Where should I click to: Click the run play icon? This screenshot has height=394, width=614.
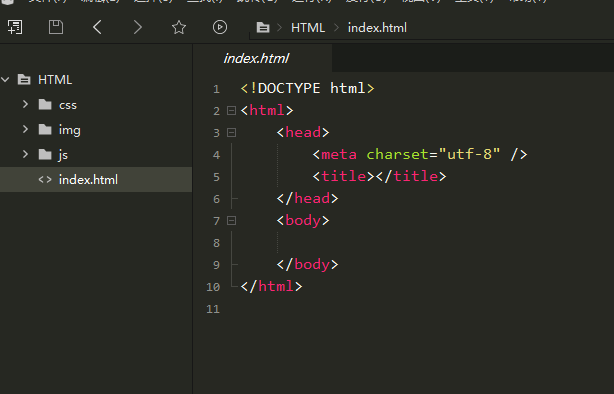(220, 27)
